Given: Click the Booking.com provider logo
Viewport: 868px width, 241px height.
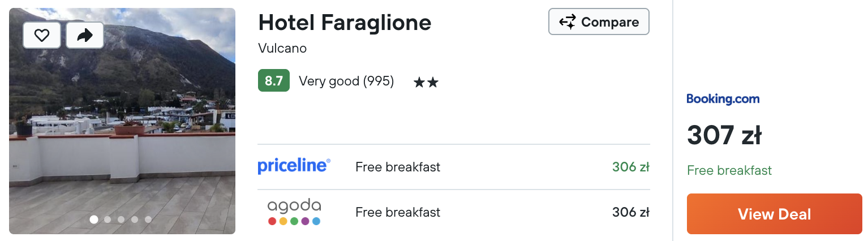Looking at the screenshot, I should (723, 99).
